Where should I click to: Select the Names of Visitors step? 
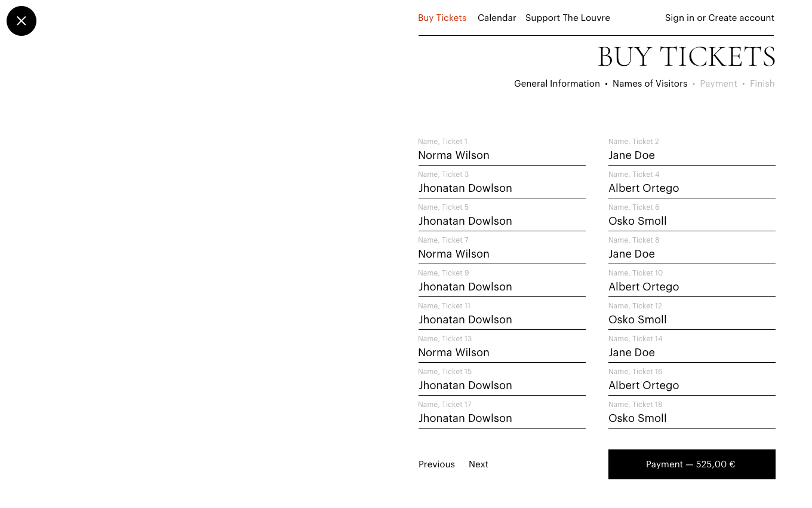[x=650, y=84]
